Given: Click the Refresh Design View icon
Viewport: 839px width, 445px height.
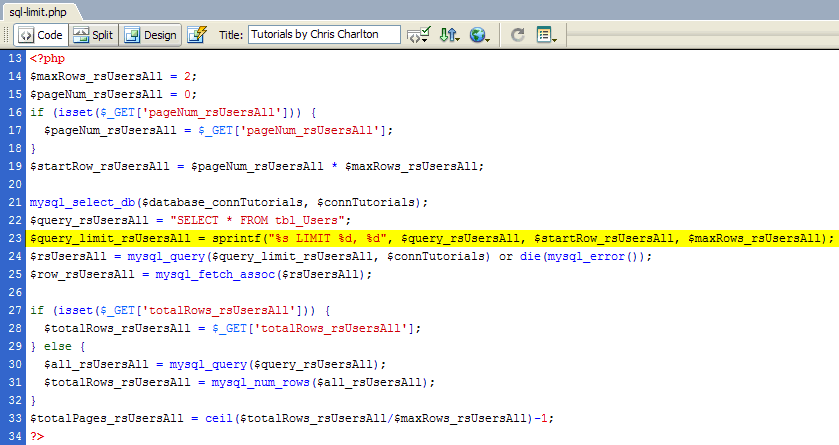Looking at the screenshot, I should coord(518,35).
